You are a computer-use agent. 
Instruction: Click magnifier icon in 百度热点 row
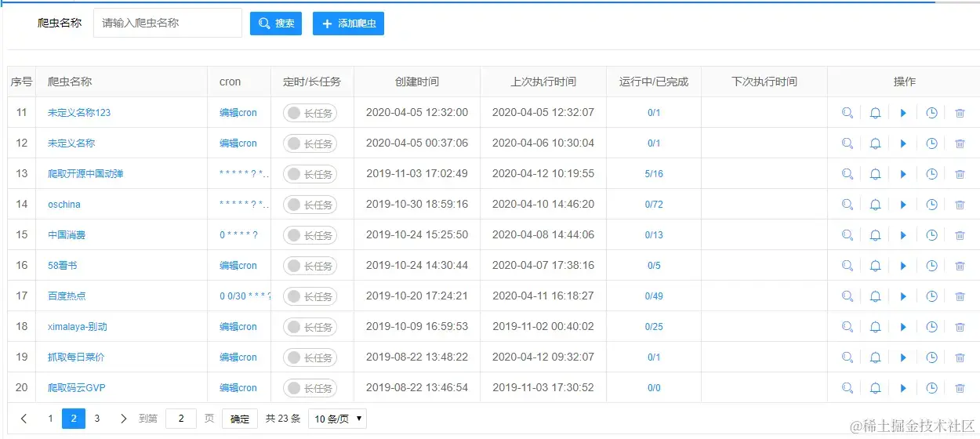848,296
